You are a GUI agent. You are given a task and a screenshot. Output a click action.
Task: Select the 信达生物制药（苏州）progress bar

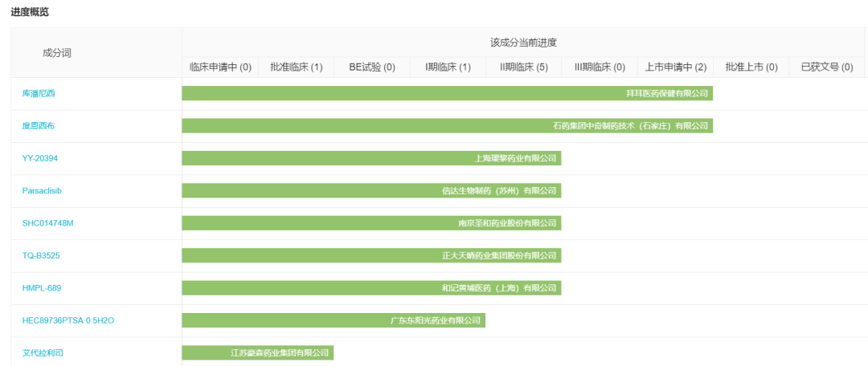coord(371,191)
